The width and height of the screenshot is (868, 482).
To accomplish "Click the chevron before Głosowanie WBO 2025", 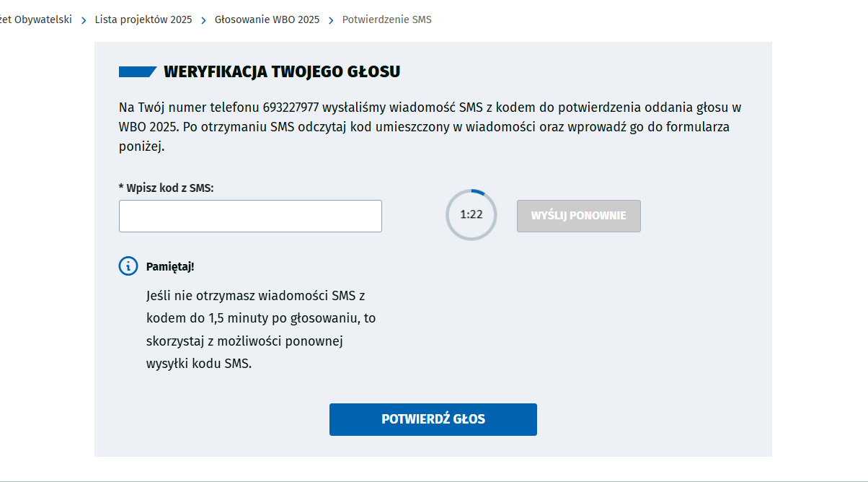I will coord(203,20).
